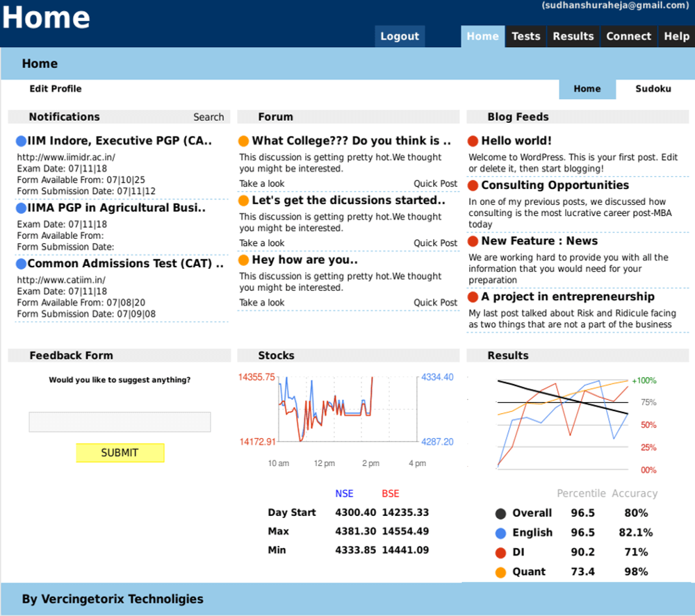
Task: Focus the feedback suggestion text field
Action: click(120, 422)
